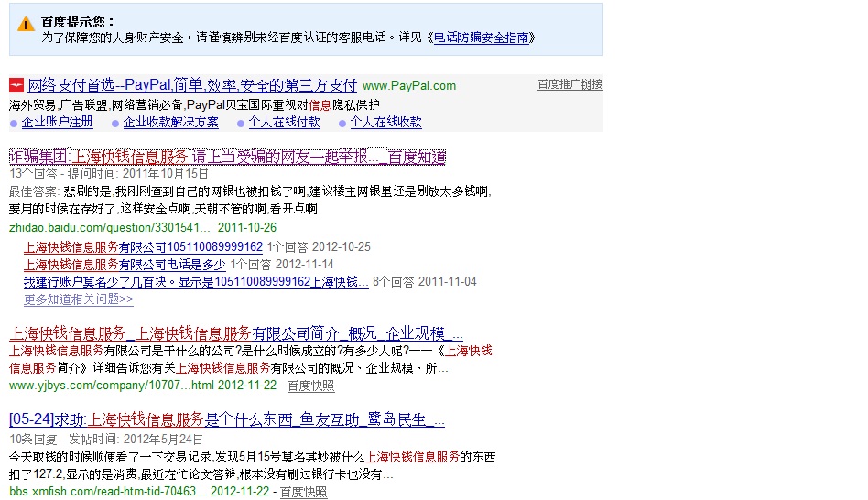Open 上海快钱信息服务有限公司105110089999162 question
The image size is (868, 500).
coord(143,247)
